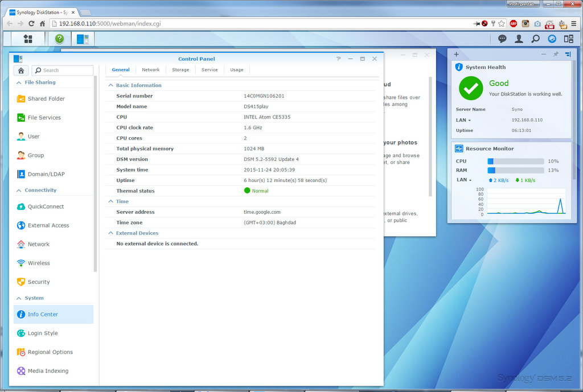Screen dimensions: 583x392
Task: Click the RAM usage bar
Action: pos(516,170)
